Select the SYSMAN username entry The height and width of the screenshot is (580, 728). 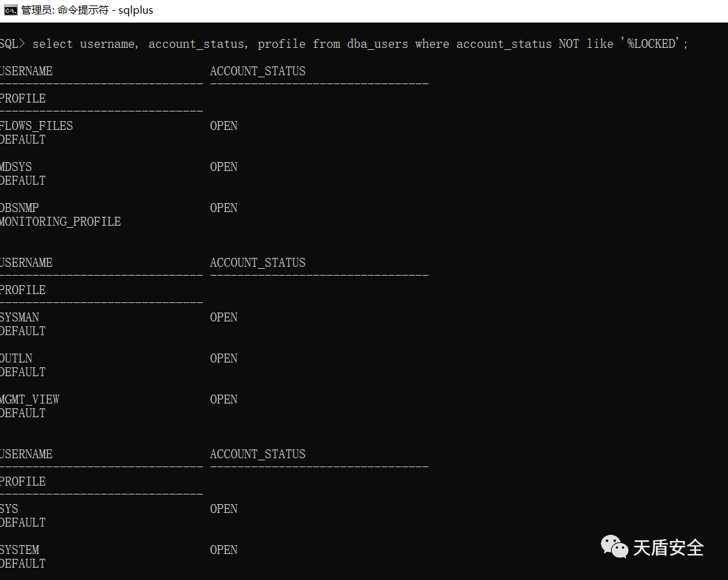pos(20,317)
